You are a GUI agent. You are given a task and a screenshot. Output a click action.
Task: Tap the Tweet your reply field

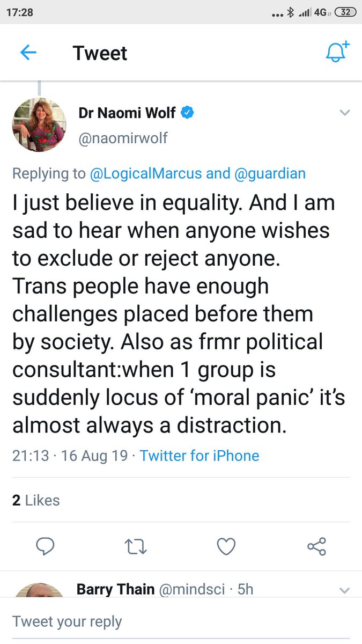[67, 621]
